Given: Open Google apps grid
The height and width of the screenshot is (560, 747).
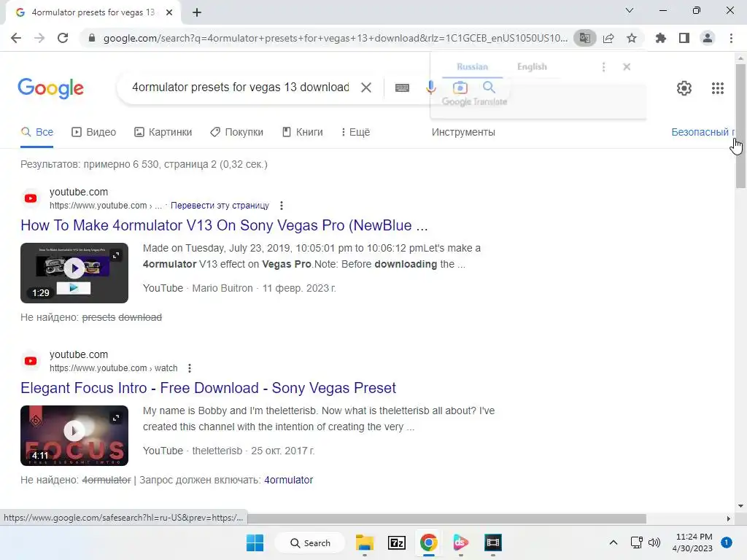Looking at the screenshot, I should point(718,88).
